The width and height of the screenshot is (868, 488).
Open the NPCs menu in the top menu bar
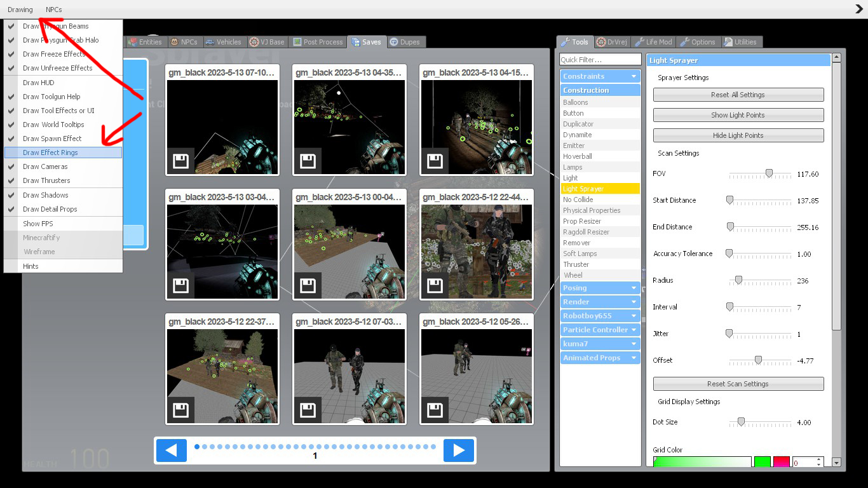(x=54, y=10)
